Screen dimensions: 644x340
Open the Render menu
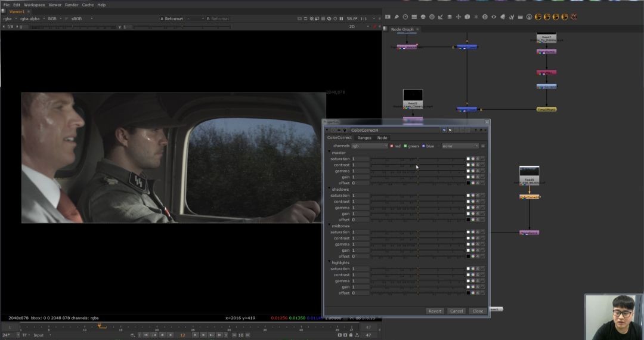point(72,5)
